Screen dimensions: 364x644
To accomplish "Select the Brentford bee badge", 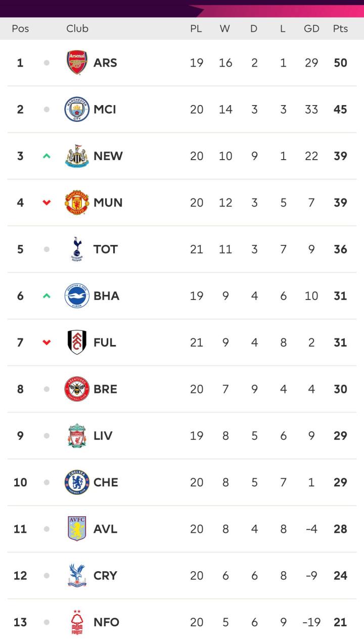I will [x=77, y=389].
